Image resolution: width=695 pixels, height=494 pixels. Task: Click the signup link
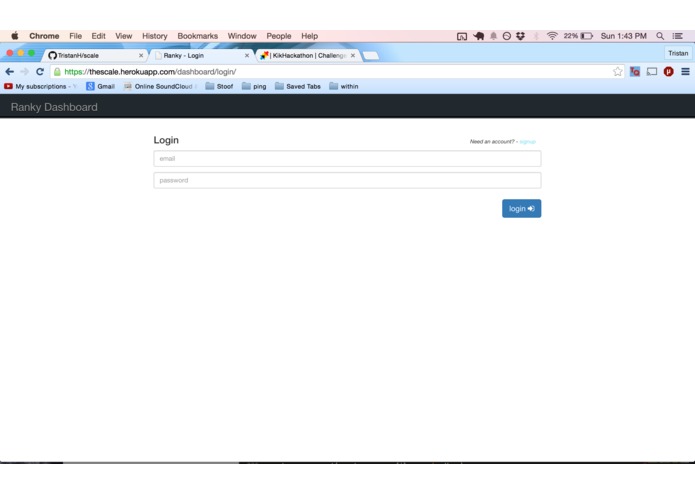click(527, 141)
